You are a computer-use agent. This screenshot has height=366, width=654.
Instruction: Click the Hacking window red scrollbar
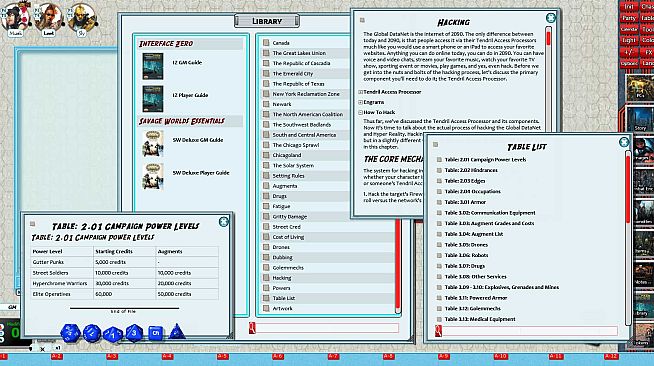[x=548, y=38]
